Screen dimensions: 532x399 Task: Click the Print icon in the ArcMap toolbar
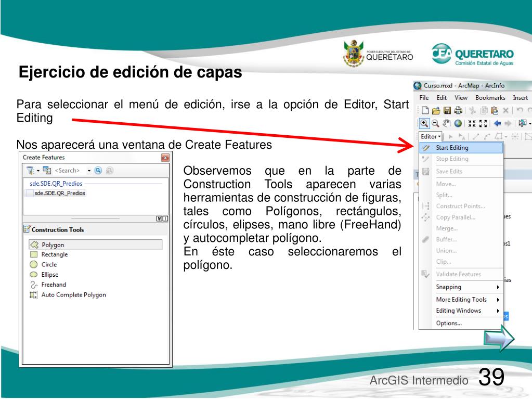[458, 110]
